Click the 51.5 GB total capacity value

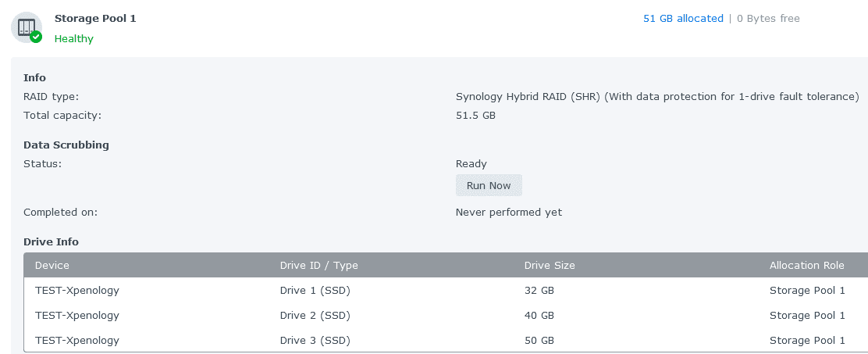[475, 116]
